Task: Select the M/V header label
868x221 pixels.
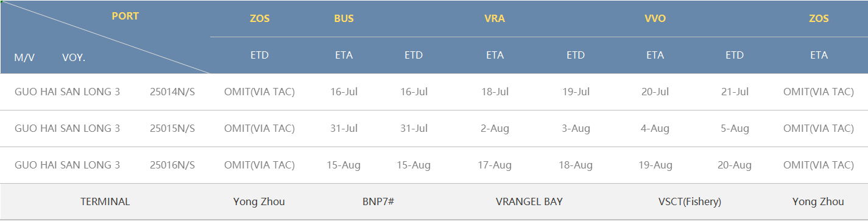Action: [x=24, y=57]
